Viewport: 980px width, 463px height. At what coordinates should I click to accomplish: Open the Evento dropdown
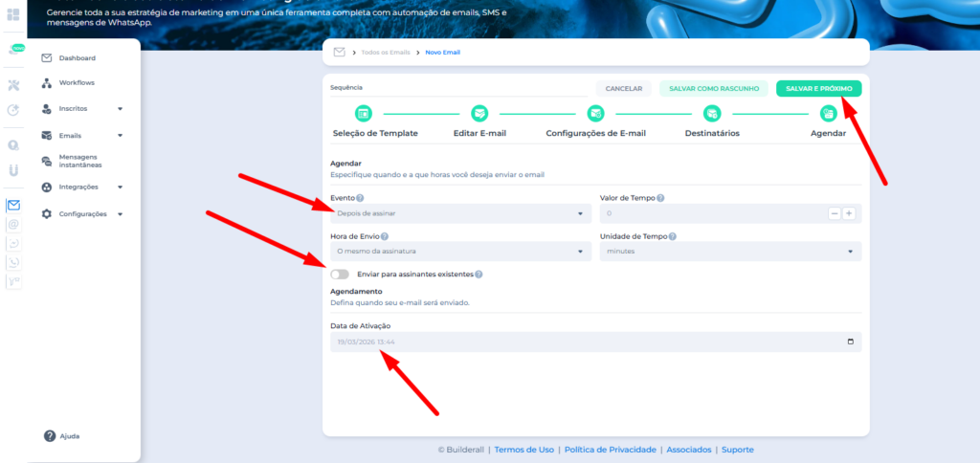click(459, 213)
